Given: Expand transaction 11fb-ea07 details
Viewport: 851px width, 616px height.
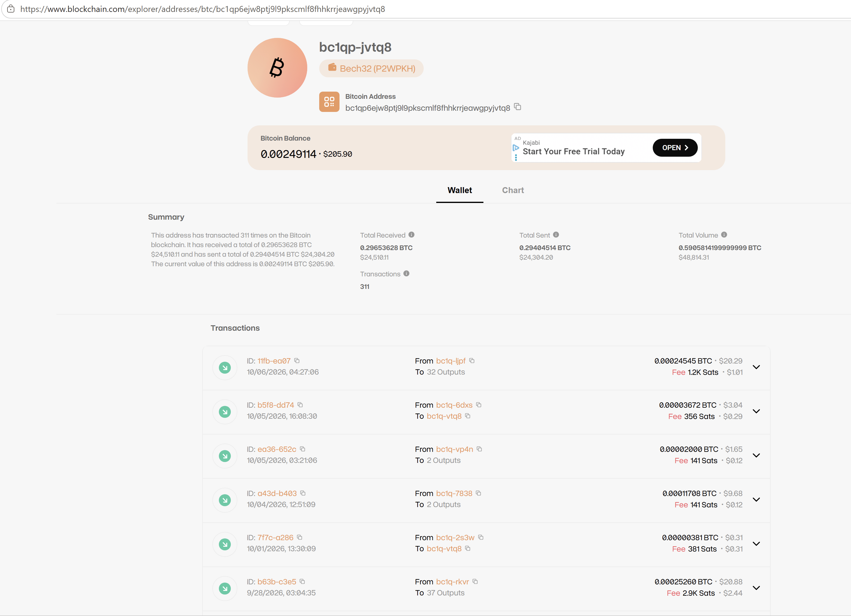Looking at the screenshot, I should [x=756, y=367].
